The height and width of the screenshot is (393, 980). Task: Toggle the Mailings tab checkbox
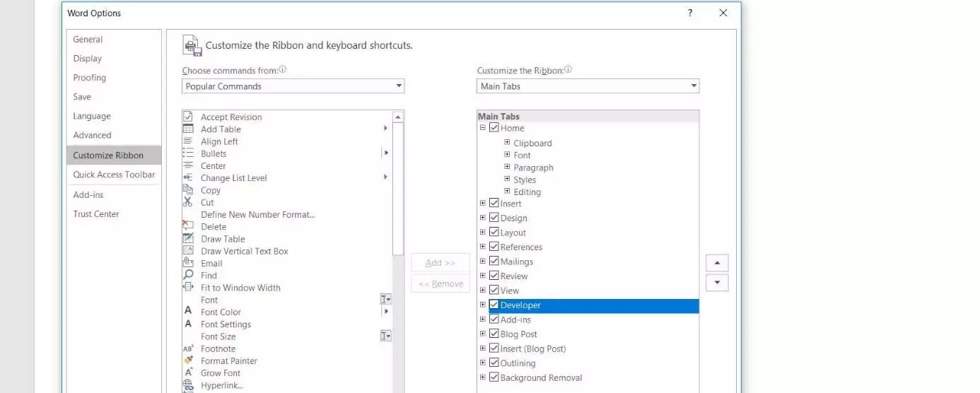[494, 262]
